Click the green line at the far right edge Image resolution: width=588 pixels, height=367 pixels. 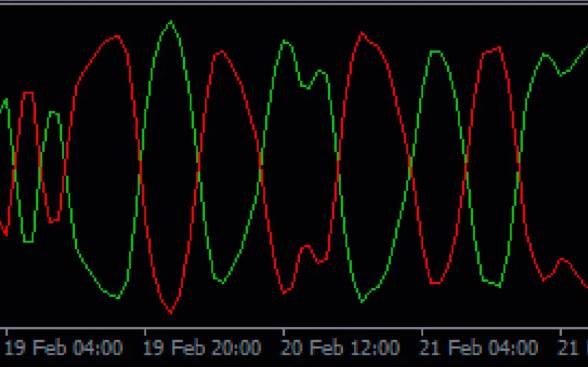(x=585, y=48)
